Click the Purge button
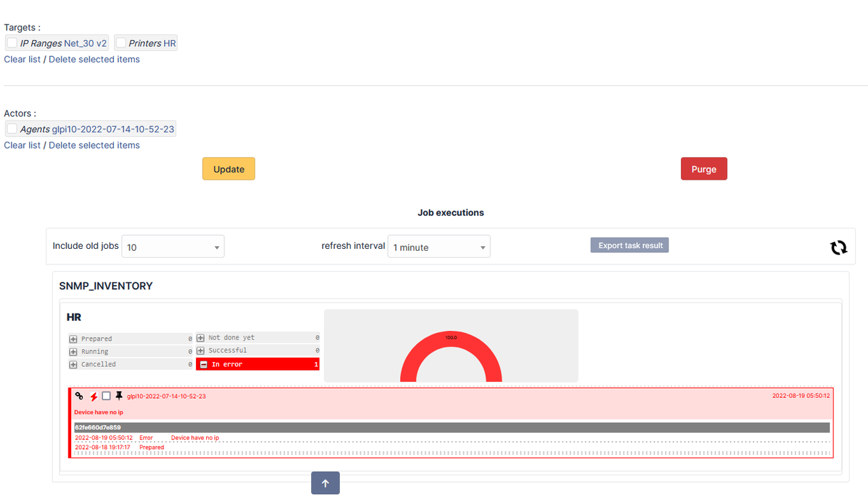The image size is (868, 497). [x=703, y=168]
